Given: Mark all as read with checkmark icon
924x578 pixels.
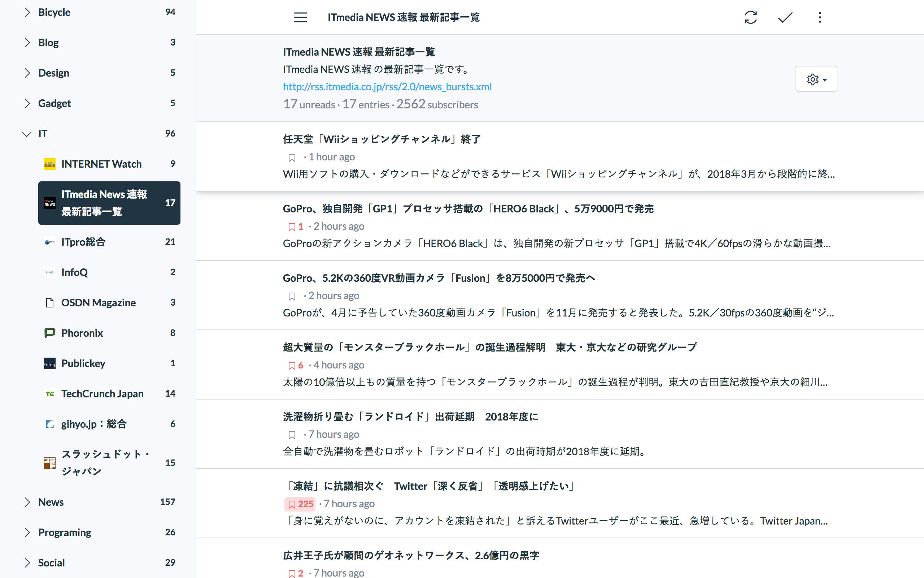Looking at the screenshot, I should pos(785,17).
